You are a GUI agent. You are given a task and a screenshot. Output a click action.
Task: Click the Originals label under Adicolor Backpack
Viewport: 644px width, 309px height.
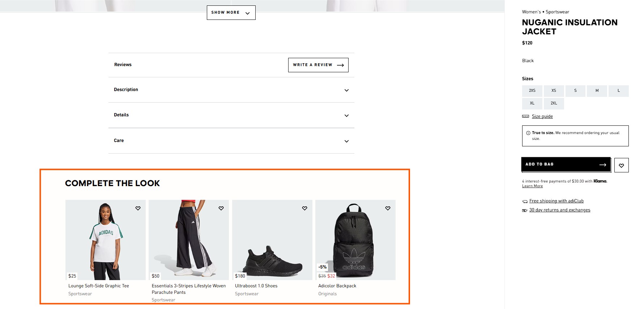tap(327, 294)
